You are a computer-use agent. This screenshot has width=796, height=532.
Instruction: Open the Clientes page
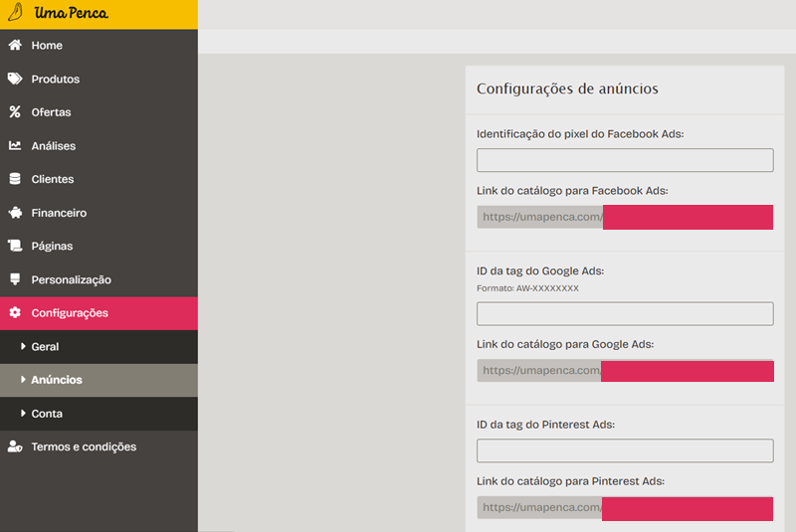pos(99,179)
